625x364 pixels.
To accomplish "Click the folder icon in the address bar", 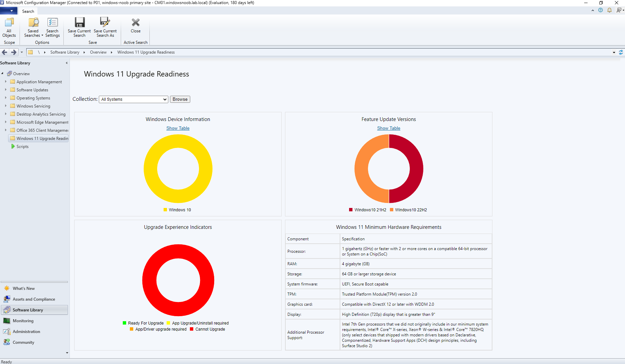I will (x=30, y=52).
